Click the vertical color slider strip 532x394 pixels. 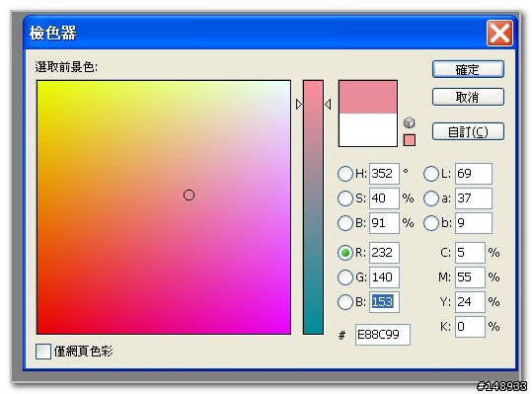tap(313, 207)
